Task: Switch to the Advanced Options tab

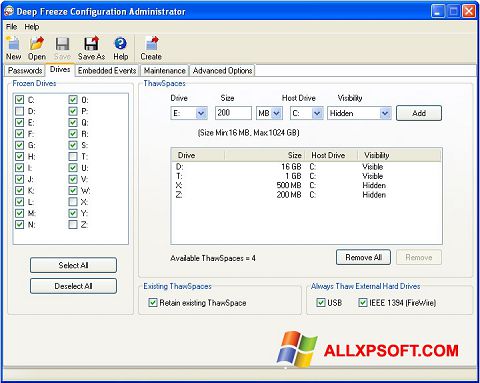Action: (x=222, y=71)
